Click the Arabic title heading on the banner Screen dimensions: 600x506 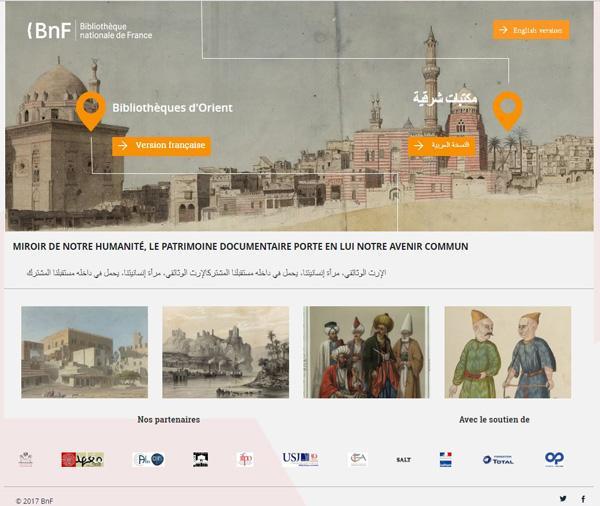(445, 99)
